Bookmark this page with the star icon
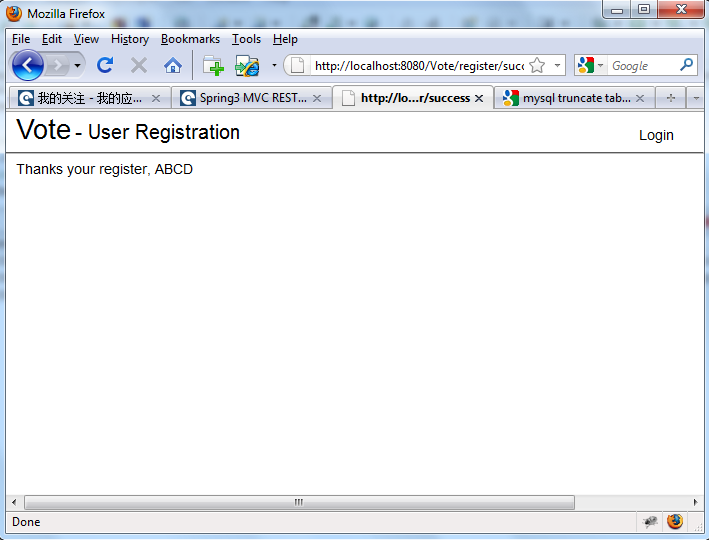 click(x=537, y=66)
